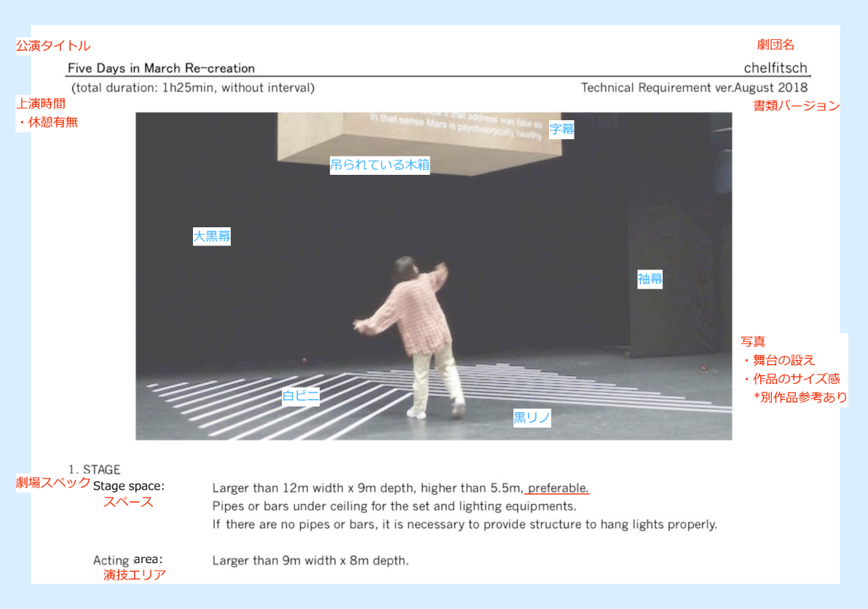This screenshot has height=609, width=868.
Task: Click the red-underlined word preferable
Action: click(x=559, y=487)
